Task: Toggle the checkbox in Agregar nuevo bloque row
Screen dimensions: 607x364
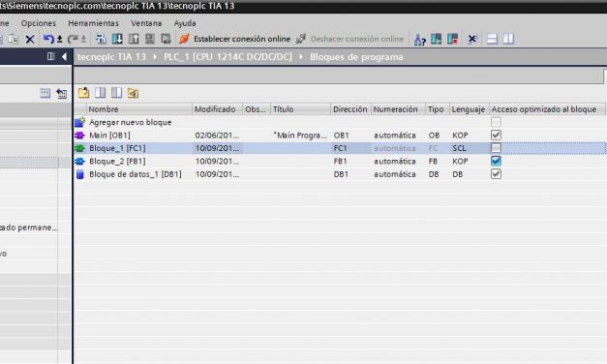Action: click(496, 122)
